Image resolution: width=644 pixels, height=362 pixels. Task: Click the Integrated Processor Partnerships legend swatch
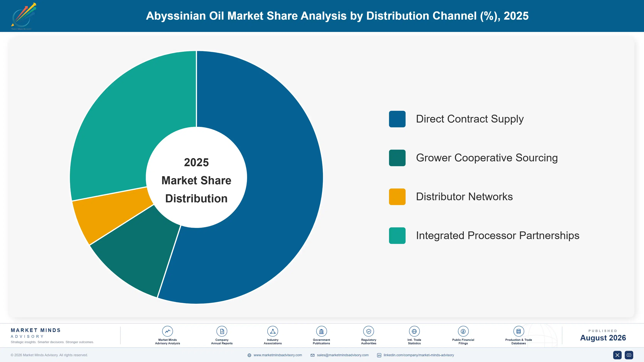tap(397, 236)
